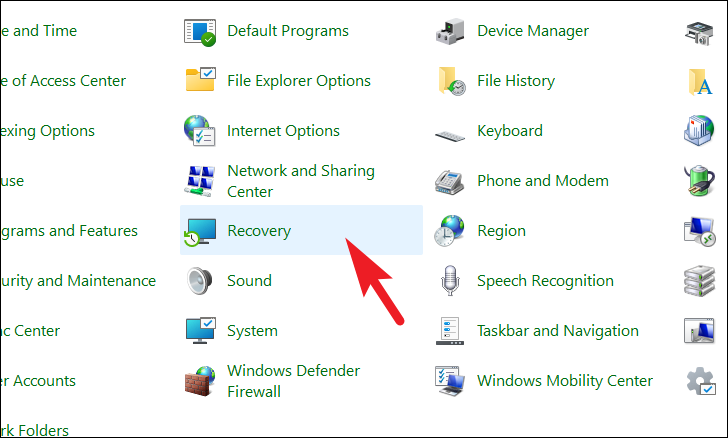Screen dimensions: 728x438
Task: Click the Recovery icon
Action: click(201, 232)
